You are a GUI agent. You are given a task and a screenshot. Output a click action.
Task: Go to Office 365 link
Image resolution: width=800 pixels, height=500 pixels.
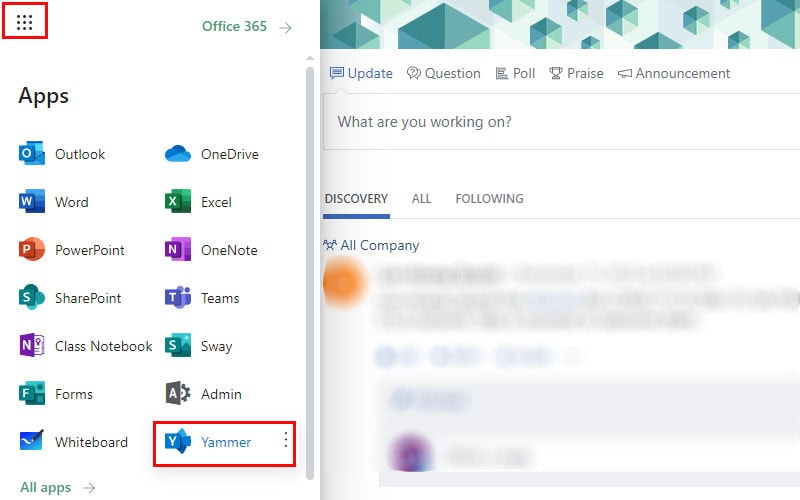[234, 27]
